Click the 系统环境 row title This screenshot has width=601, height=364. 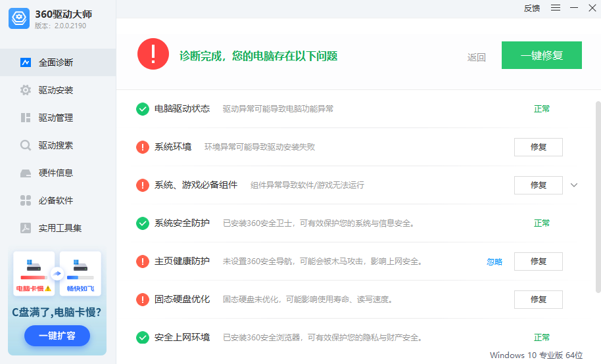click(173, 147)
